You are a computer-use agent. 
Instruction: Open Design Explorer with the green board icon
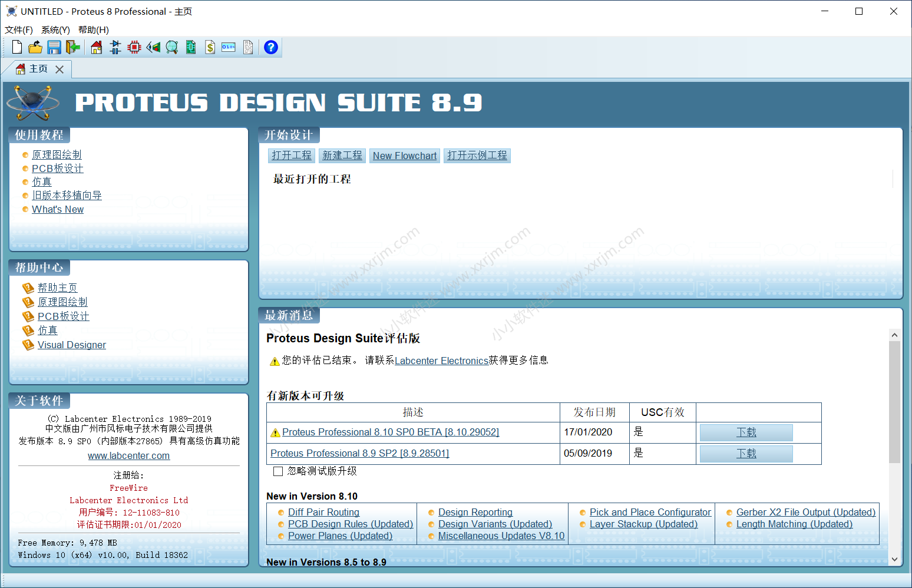click(191, 47)
